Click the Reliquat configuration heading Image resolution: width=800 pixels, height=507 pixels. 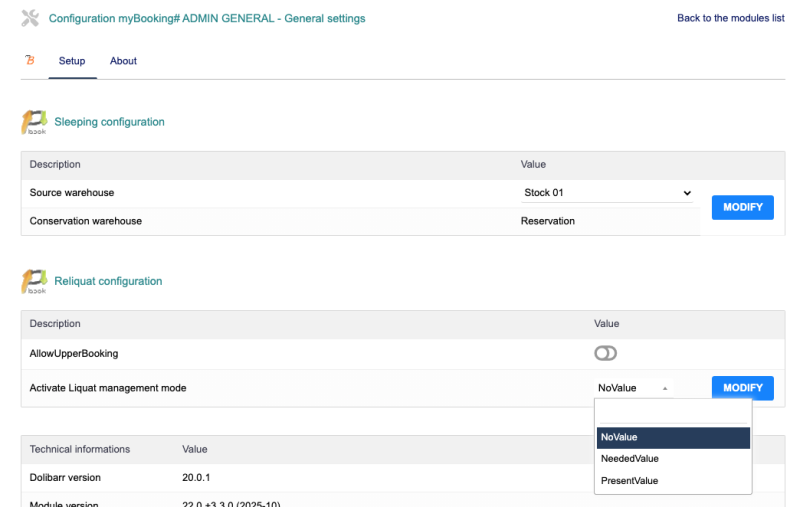click(108, 282)
